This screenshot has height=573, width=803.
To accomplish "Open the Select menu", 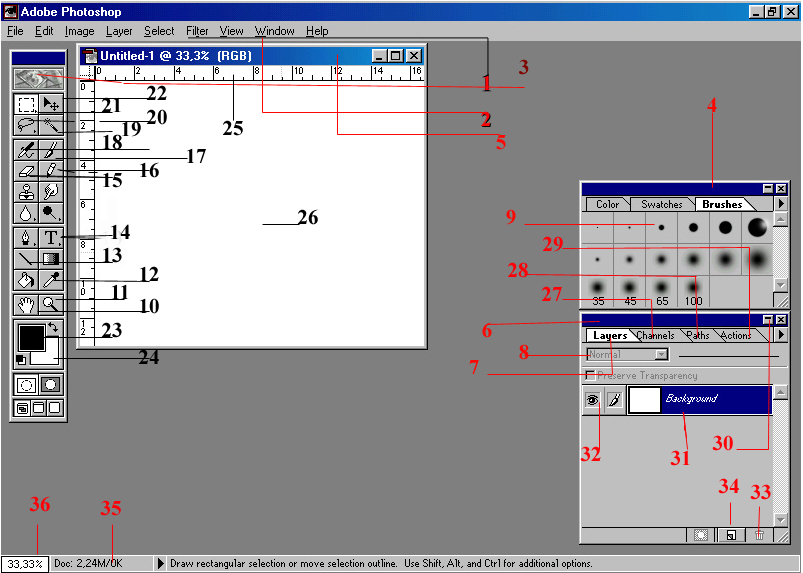I will (x=159, y=31).
